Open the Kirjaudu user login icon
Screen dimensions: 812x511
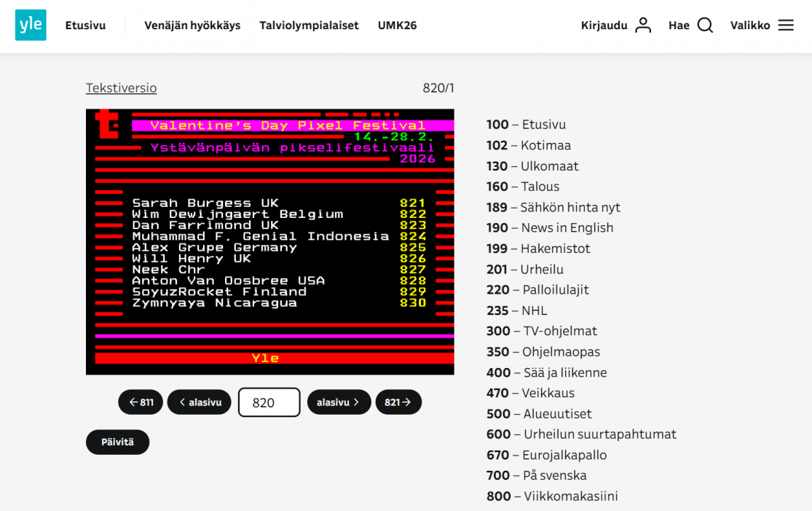pos(643,26)
